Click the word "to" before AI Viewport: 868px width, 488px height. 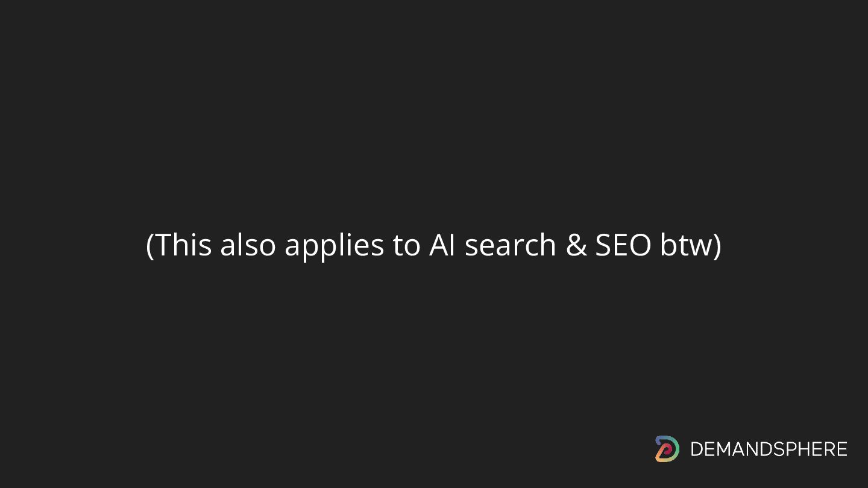click(x=406, y=246)
